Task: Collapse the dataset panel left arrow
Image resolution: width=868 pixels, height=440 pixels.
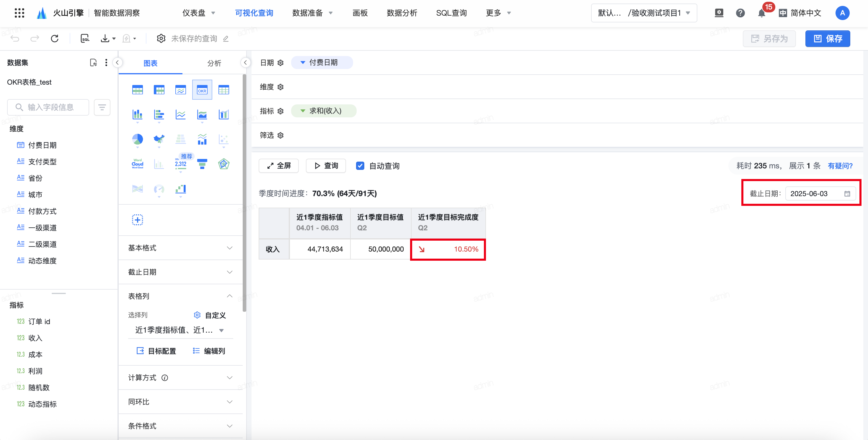Action: pyautogui.click(x=117, y=63)
